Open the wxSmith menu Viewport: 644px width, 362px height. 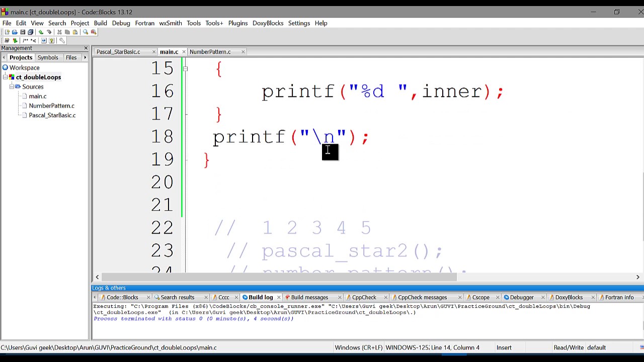(171, 23)
